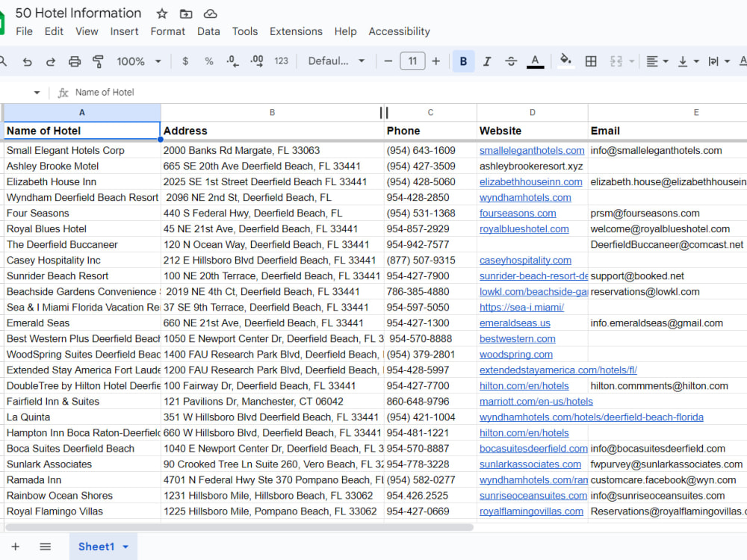Image resolution: width=747 pixels, height=560 pixels.
Task: Open the smallelegantshotels.com link
Action: coord(532,150)
